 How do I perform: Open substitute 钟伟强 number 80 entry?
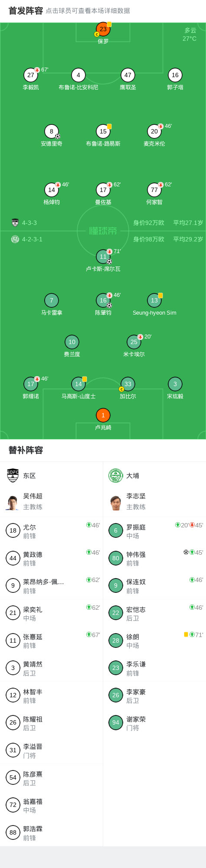click(154, 558)
